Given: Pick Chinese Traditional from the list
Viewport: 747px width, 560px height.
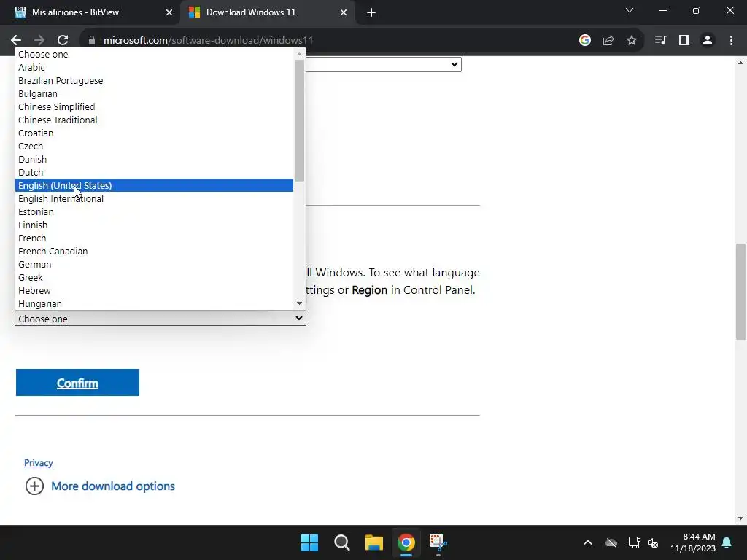Looking at the screenshot, I should pos(155,120).
